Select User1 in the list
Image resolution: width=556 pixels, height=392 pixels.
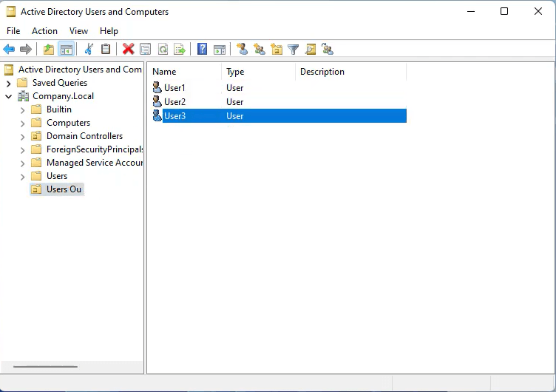point(174,88)
